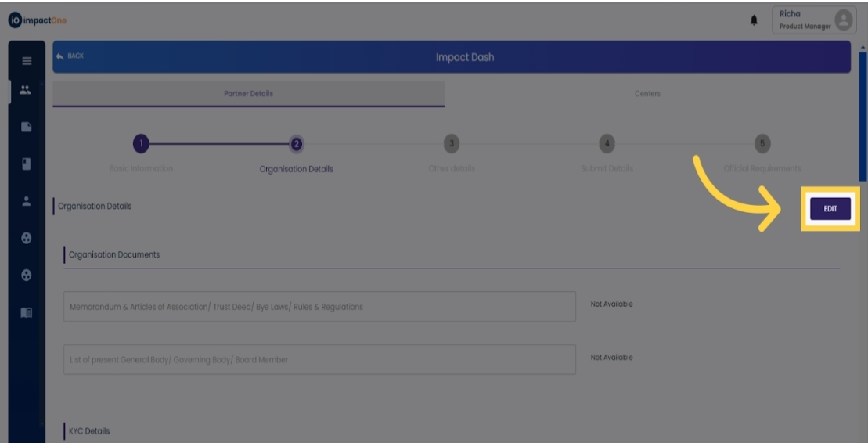Click the KYC Details heading
This screenshot has height=443, width=868.
point(89,430)
